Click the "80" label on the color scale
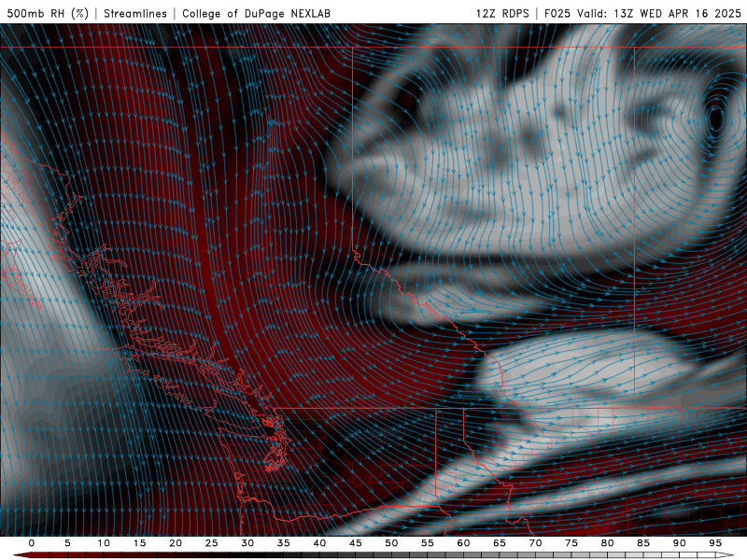The width and height of the screenshot is (747, 560). click(x=607, y=543)
